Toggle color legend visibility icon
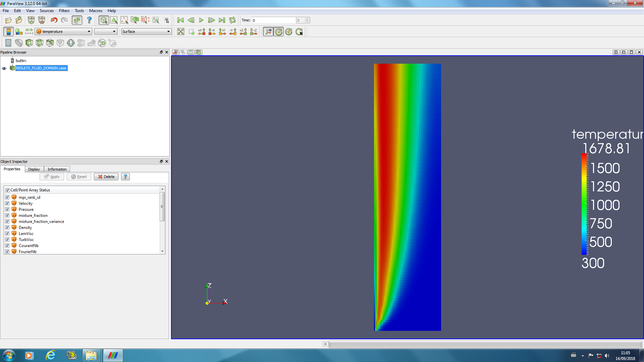This screenshot has width=644, height=362. 8,32
